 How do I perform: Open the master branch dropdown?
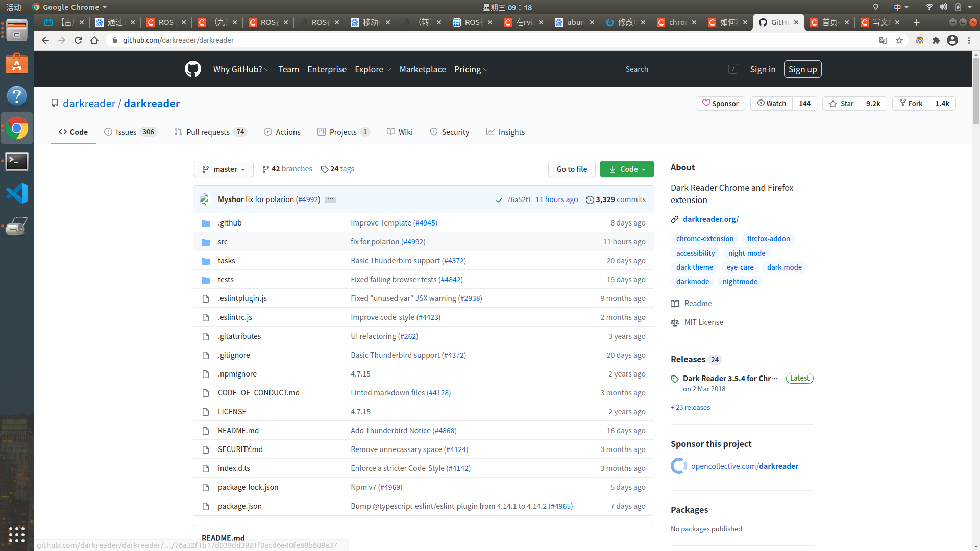point(223,169)
